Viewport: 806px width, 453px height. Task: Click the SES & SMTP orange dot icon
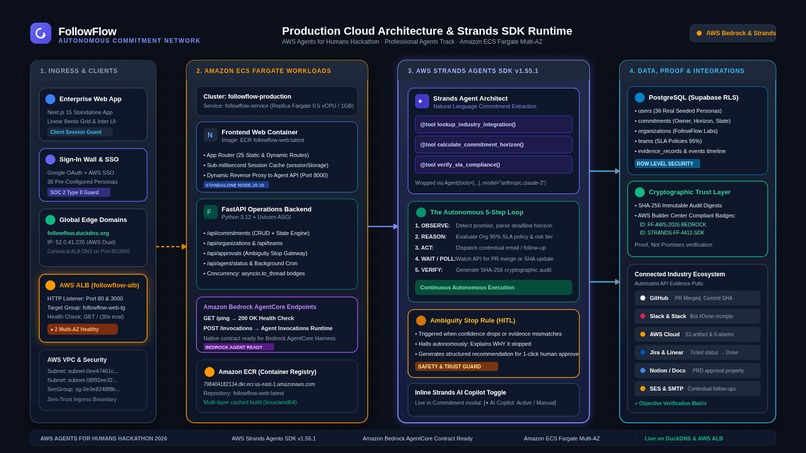pyautogui.click(x=643, y=388)
